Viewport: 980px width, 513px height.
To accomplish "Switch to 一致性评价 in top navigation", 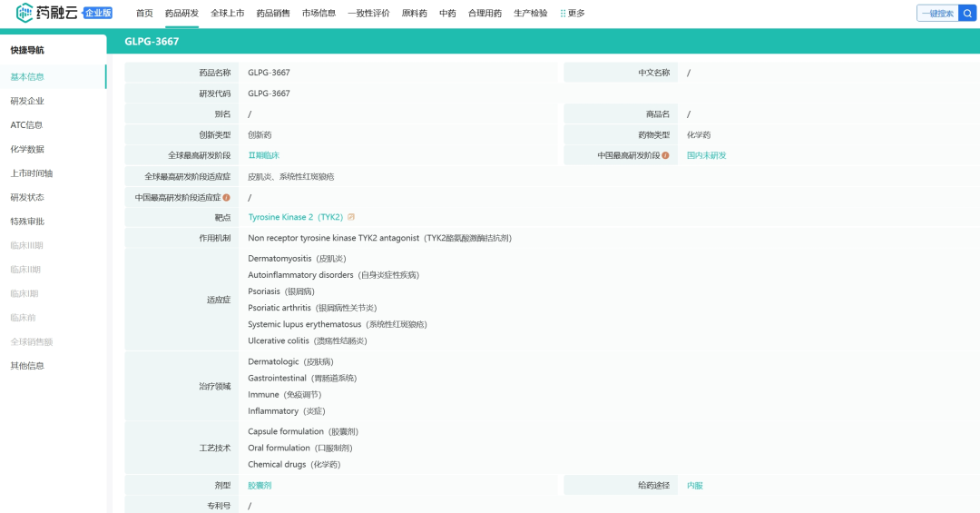I will (368, 14).
